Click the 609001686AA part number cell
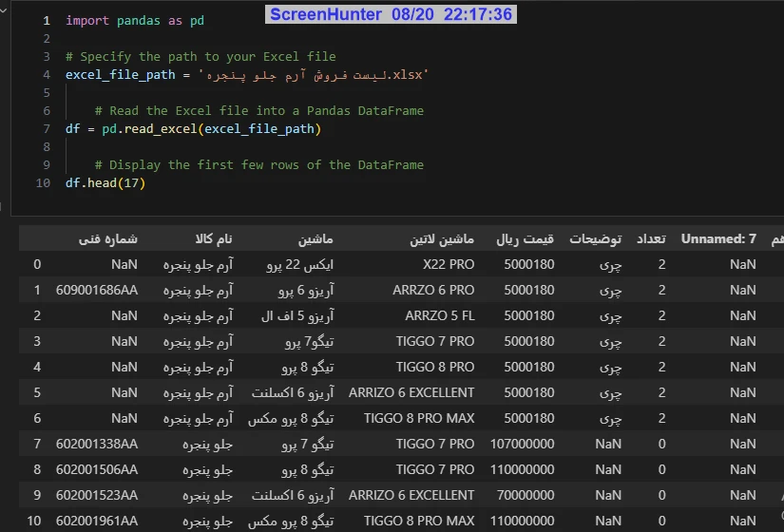This screenshot has width=784, height=532. [97, 290]
